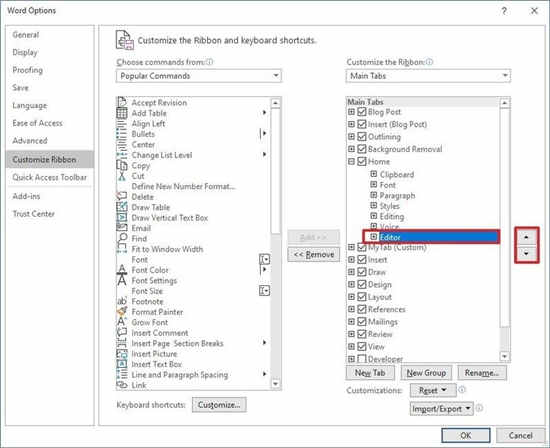
Task: Click the New Group button
Action: click(x=426, y=373)
